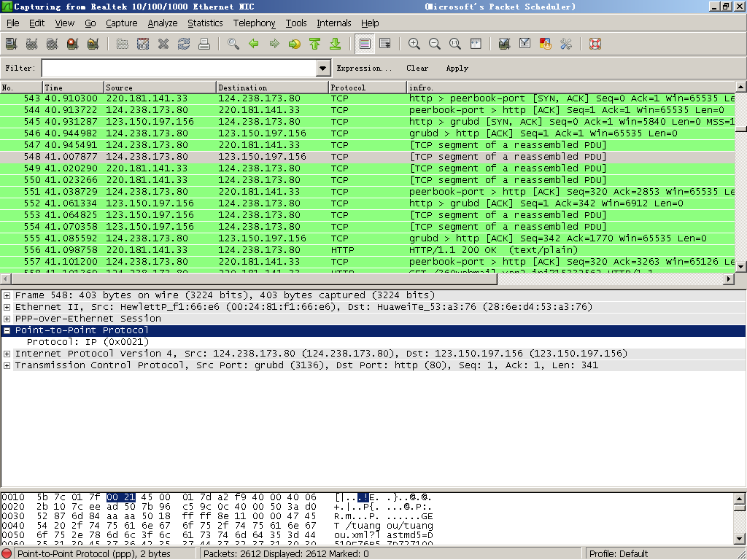Click the find packet magnifier icon
747x560 pixels.
click(x=233, y=44)
